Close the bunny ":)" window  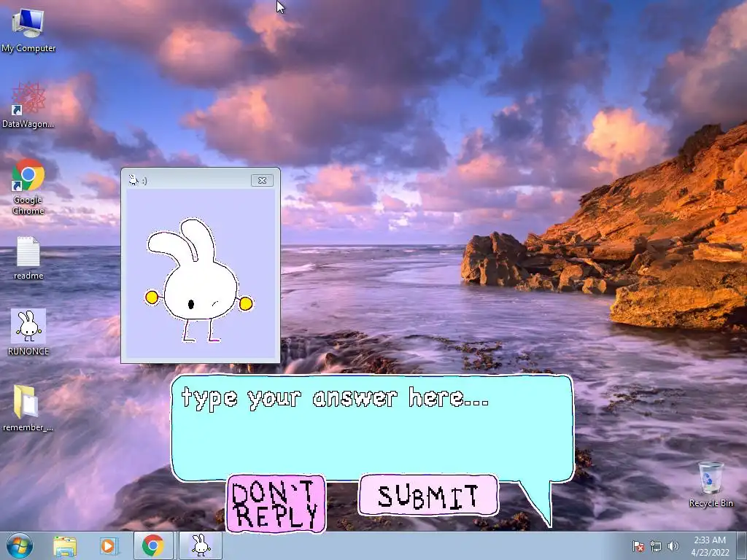(262, 181)
